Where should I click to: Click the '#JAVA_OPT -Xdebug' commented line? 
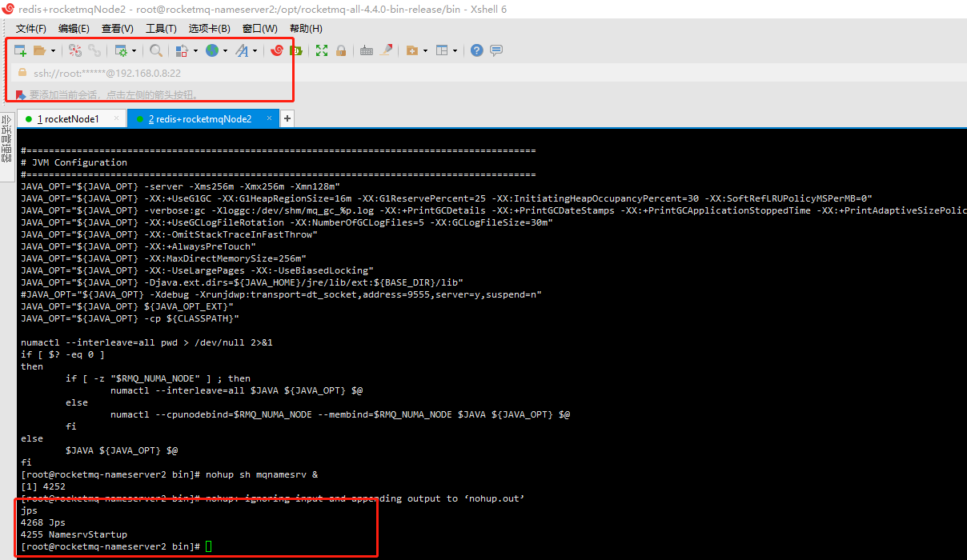tap(281, 294)
